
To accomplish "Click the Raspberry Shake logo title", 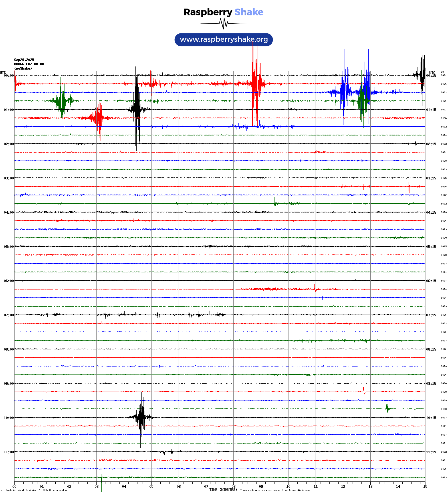I will click(x=223, y=12).
